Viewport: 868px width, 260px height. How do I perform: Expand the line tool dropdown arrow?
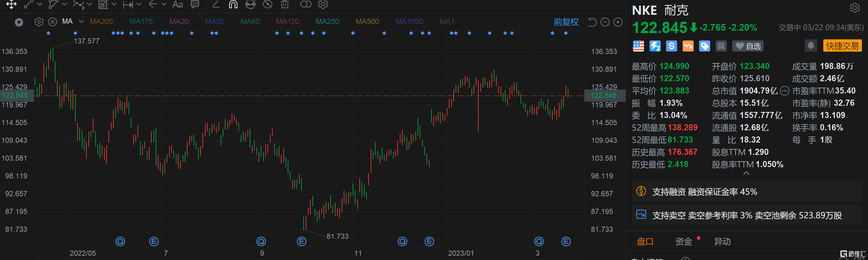(40, 4)
